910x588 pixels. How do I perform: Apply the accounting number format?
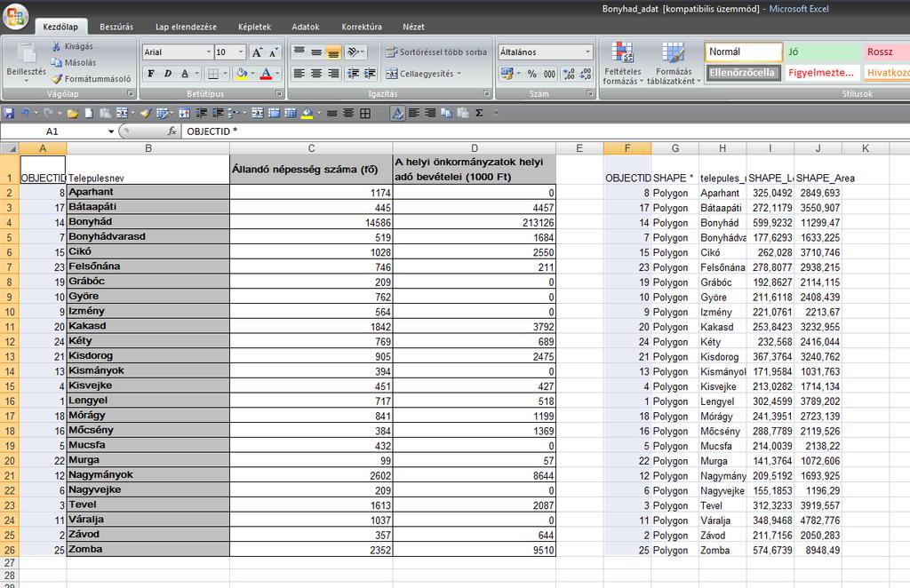(x=507, y=74)
